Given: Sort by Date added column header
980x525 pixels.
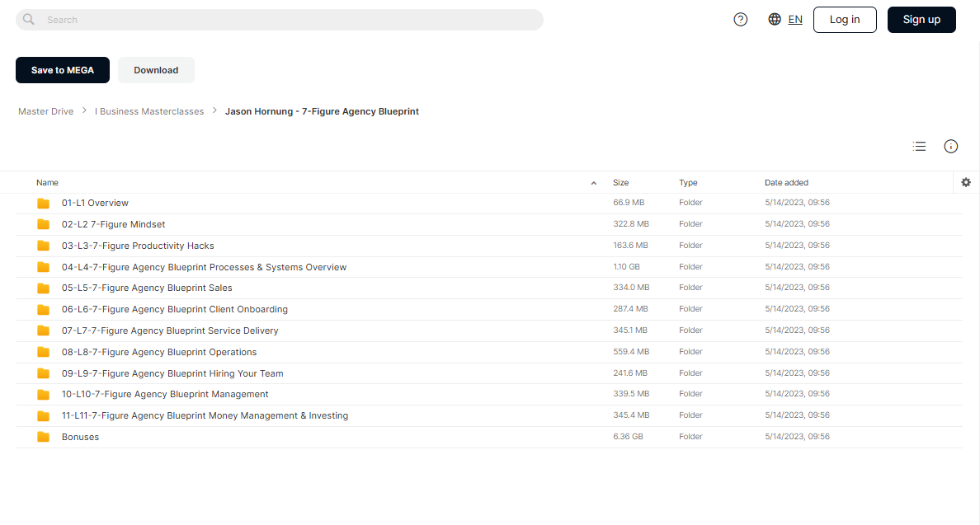Looking at the screenshot, I should [786, 182].
